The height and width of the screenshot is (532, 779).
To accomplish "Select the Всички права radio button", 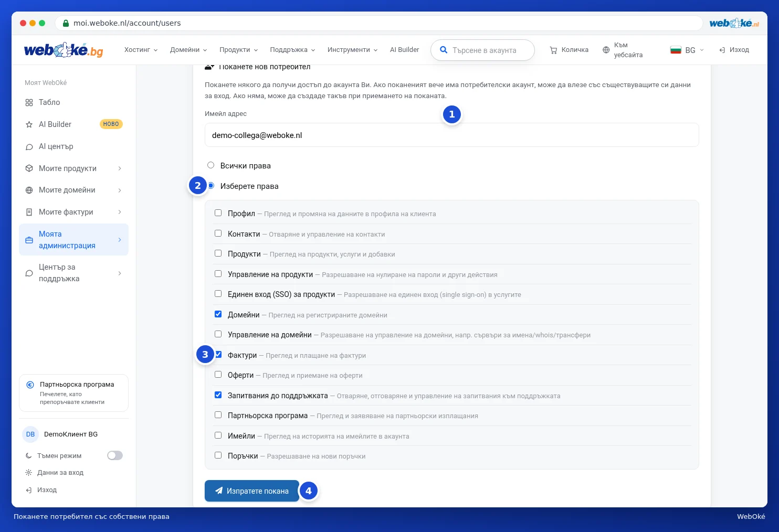I will point(210,165).
